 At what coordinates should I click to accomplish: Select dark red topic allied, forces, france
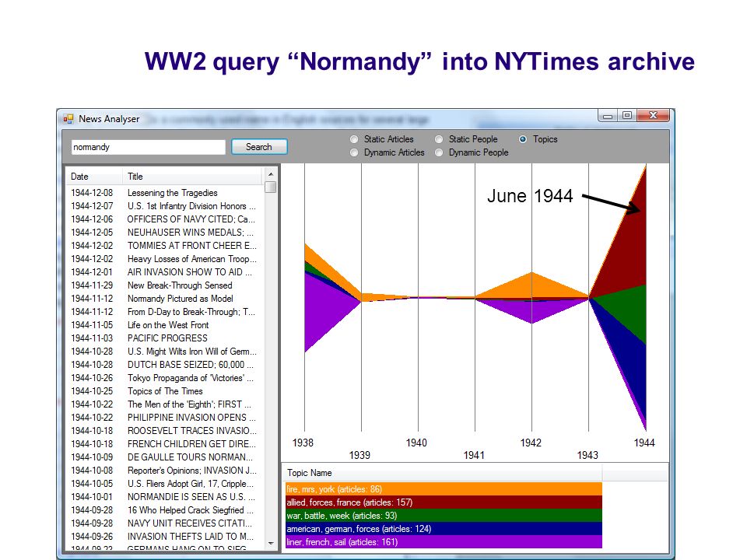(x=444, y=502)
